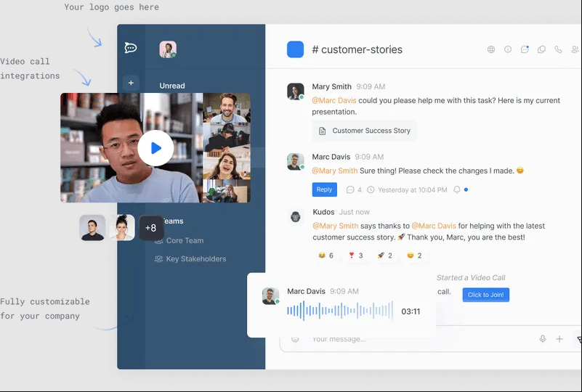
Task: Click heart reaction with 3
Action: [355, 255]
